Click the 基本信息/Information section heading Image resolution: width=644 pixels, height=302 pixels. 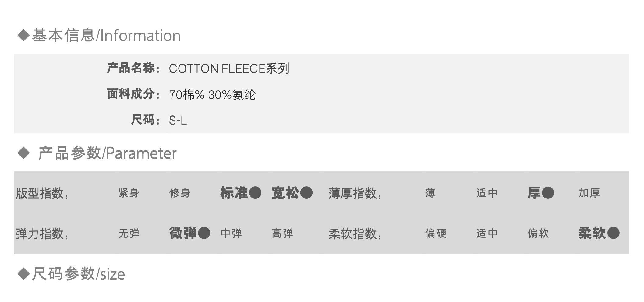coord(106,36)
